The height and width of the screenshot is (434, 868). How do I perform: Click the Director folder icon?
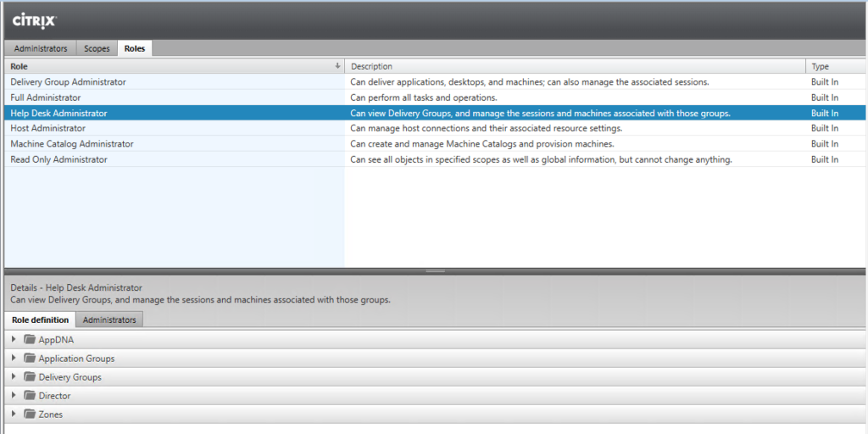pos(30,395)
